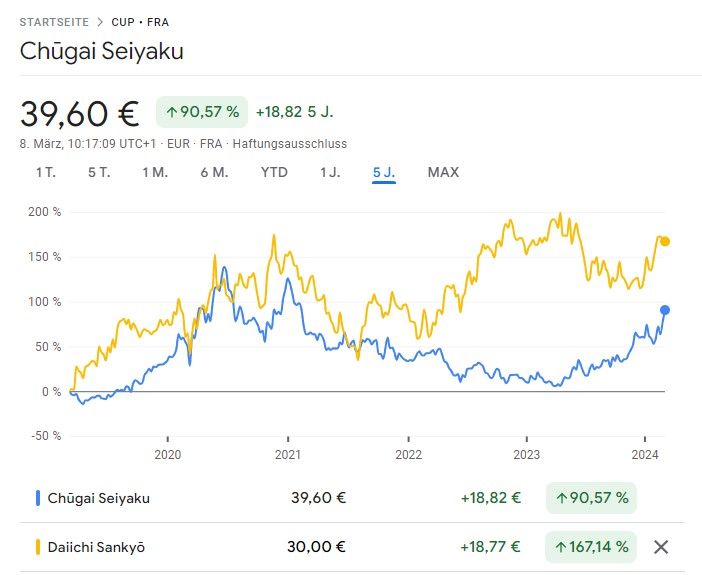Select the 1 J. time range tab
Viewport: 702px width, 575px height.
(x=330, y=172)
